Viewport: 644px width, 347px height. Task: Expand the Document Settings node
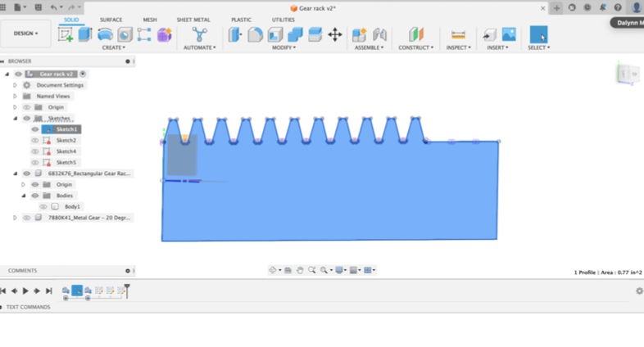coord(15,85)
